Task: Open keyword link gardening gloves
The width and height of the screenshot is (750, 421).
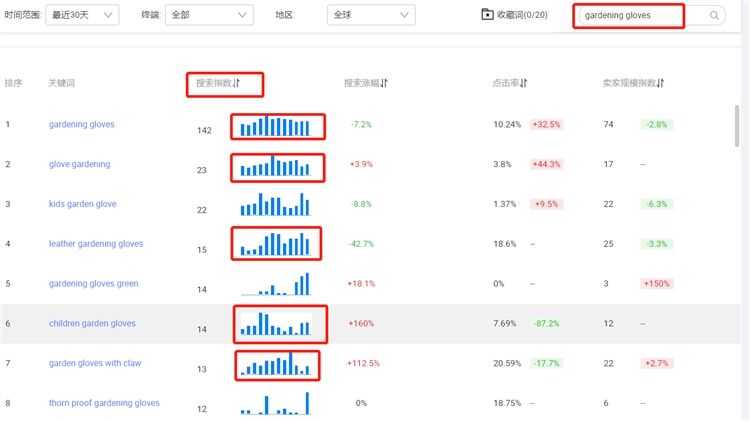Action: click(x=82, y=124)
